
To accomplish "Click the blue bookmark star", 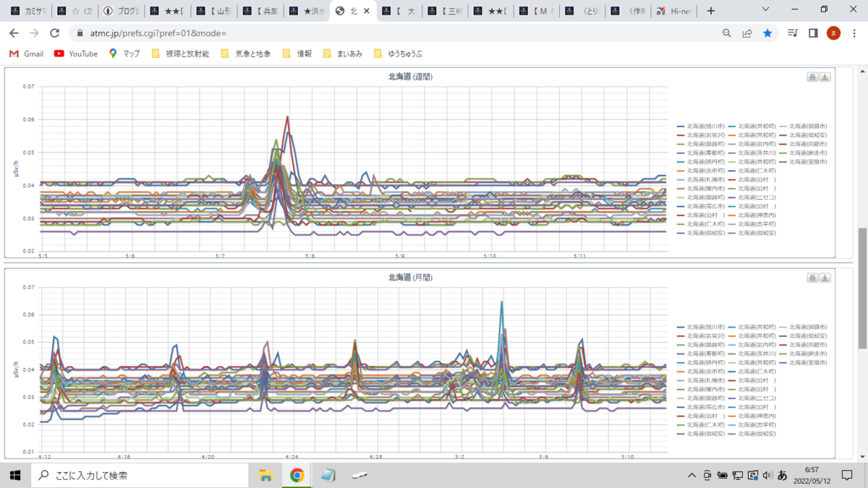I will (x=767, y=33).
